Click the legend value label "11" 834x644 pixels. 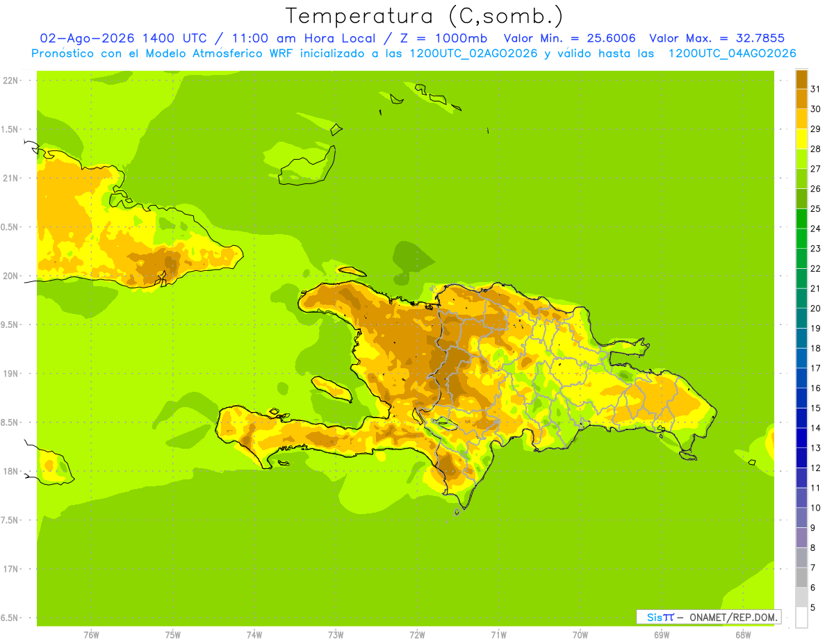[815, 488]
